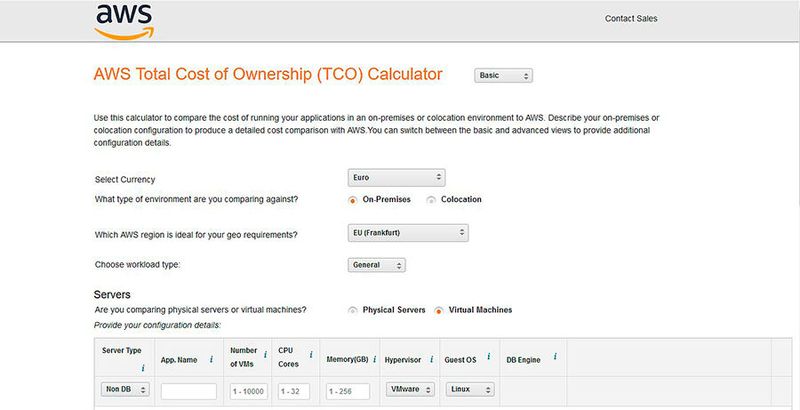The height and width of the screenshot is (410, 800).
Task: Expand the EU (Frankfurt) region dropdown
Action: 408,233
